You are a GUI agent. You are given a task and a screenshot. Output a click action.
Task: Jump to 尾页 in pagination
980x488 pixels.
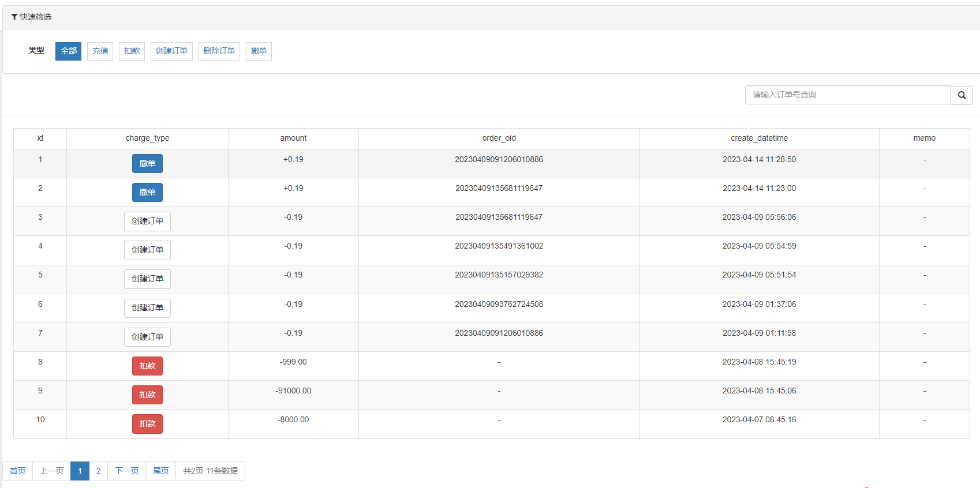(160, 471)
